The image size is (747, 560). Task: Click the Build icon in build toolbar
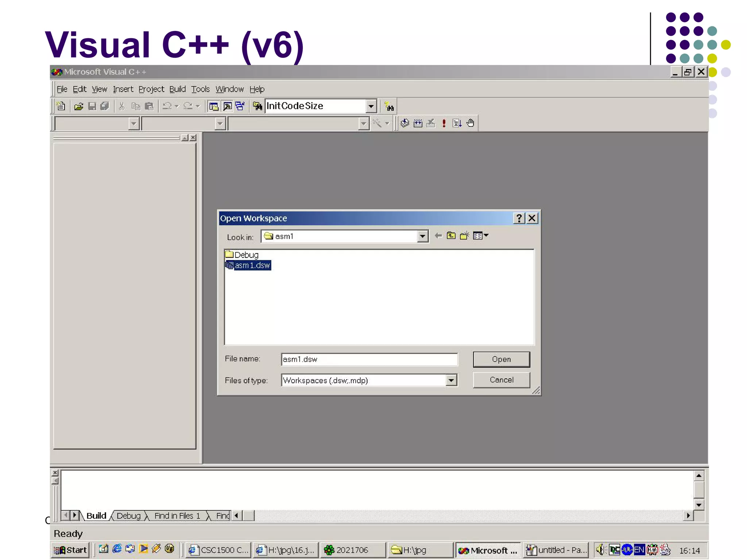pyautogui.click(x=418, y=123)
